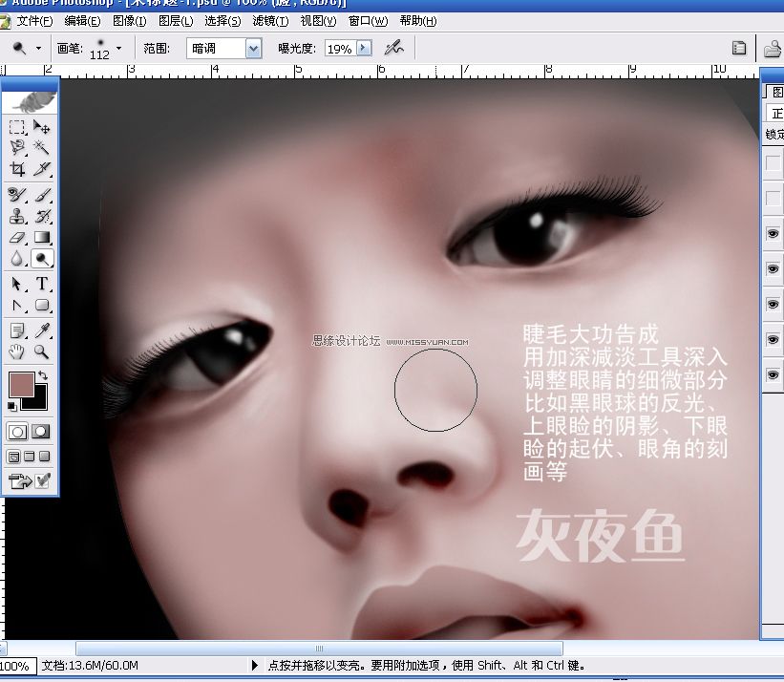
Task: Select the Rectangular Marquee tool
Action: pos(17,127)
